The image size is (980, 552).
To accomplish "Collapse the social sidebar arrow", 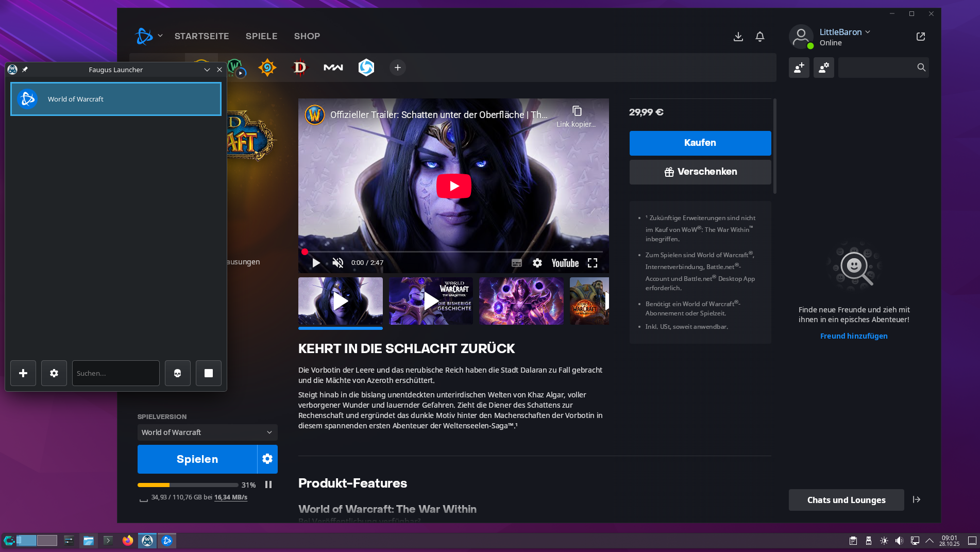I will coord(916,499).
